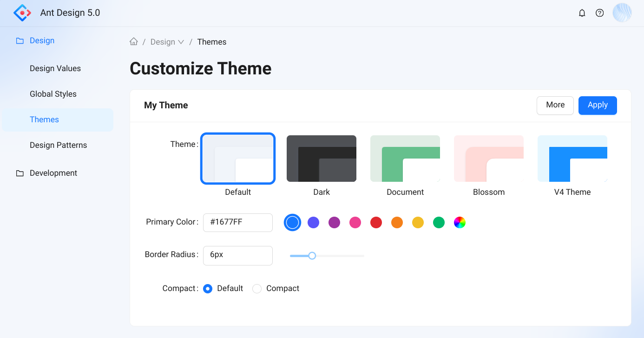The width and height of the screenshot is (644, 338).
Task: Click the Ant Design 5.0 title
Action: [70, 13]
